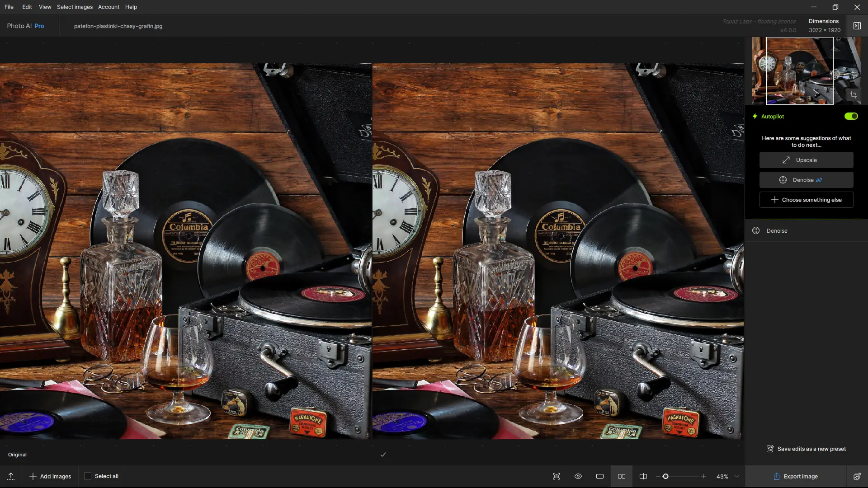The image size is (868, 488).
Task: Open the Select images menu
Action: coord(75,7)
